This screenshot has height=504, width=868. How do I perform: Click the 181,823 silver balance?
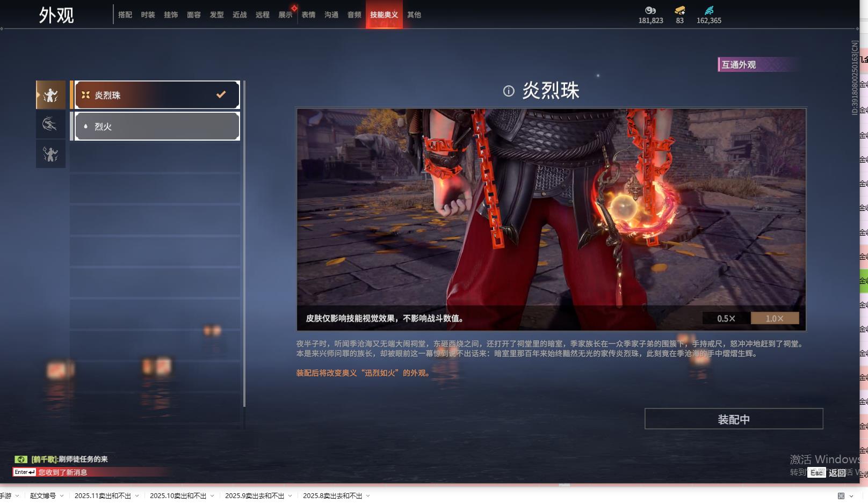pyautogui.click(x=650, y=21)
